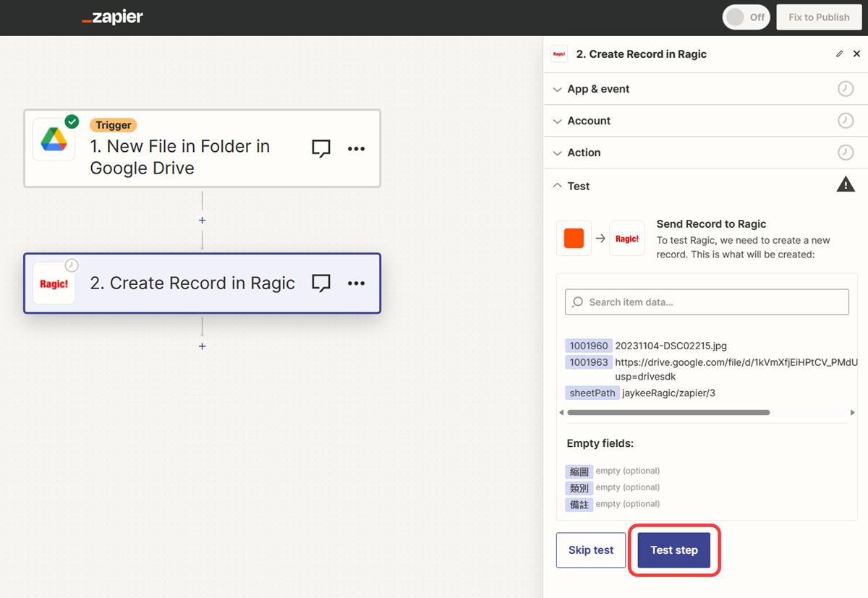This screenshot has width=868, height=598.
Task: Click the Skip test button
Action: [590, 550]
